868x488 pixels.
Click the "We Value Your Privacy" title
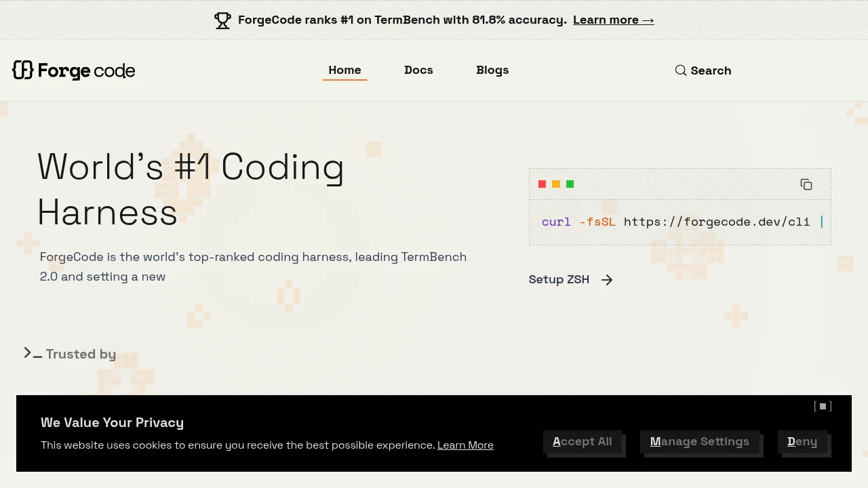coord(112,422)
